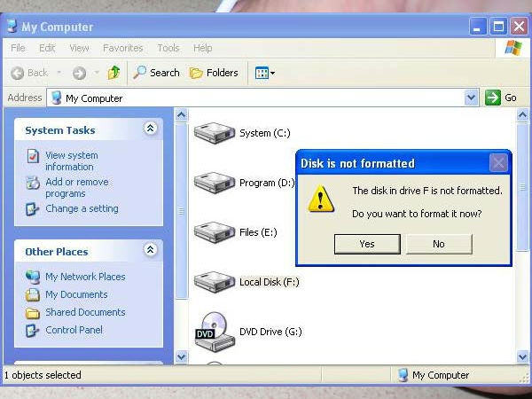Click the sidebar scrollbar thumb
Screen dimensions: 532x399
coord(182,211)
